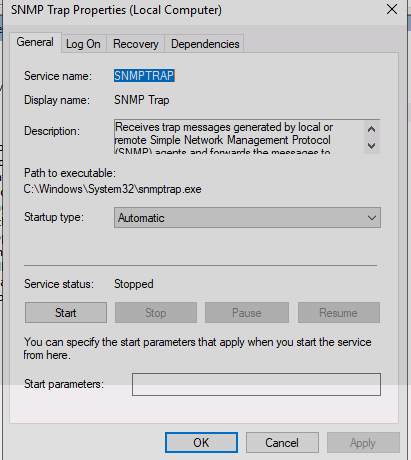
Task: Open the Log On tab
Action: 83,44
